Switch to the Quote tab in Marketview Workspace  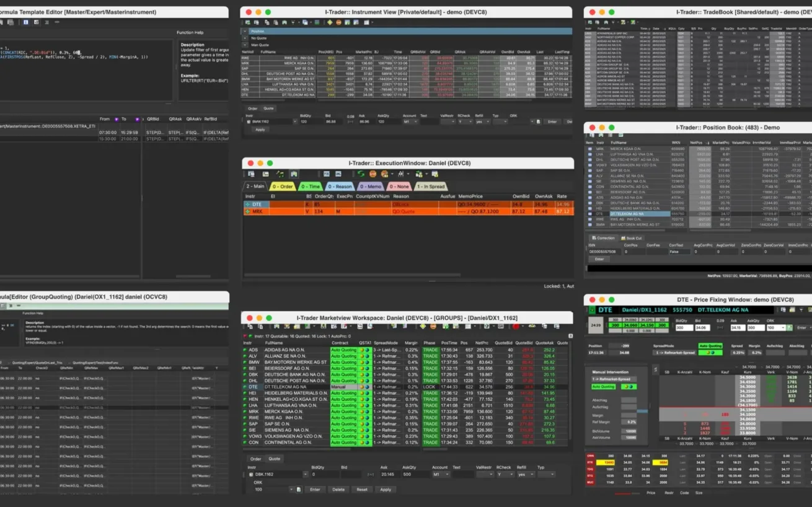point(274,459)
